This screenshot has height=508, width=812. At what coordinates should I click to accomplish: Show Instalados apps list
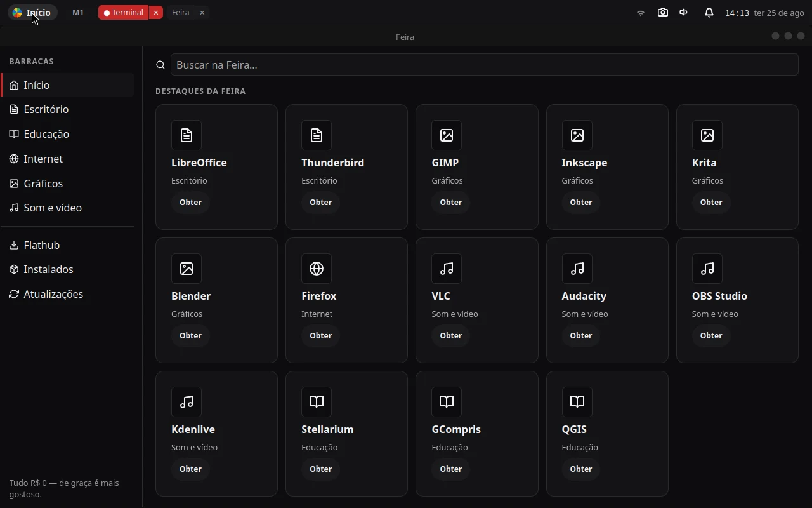pyautogui.click(x=68, y=269)
